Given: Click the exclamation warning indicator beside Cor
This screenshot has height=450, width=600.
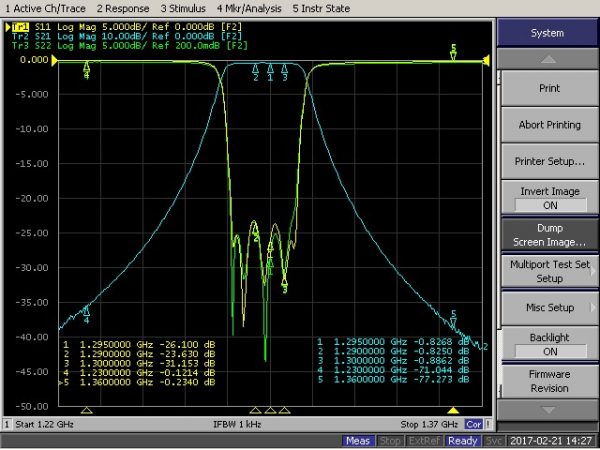Looking at the screenshot, I should (488, 424).
